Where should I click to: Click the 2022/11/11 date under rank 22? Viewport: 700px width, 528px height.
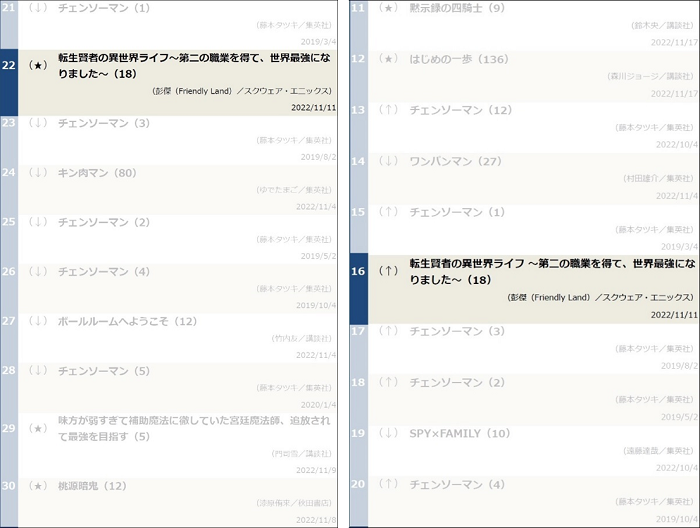(x=313, y=108)
